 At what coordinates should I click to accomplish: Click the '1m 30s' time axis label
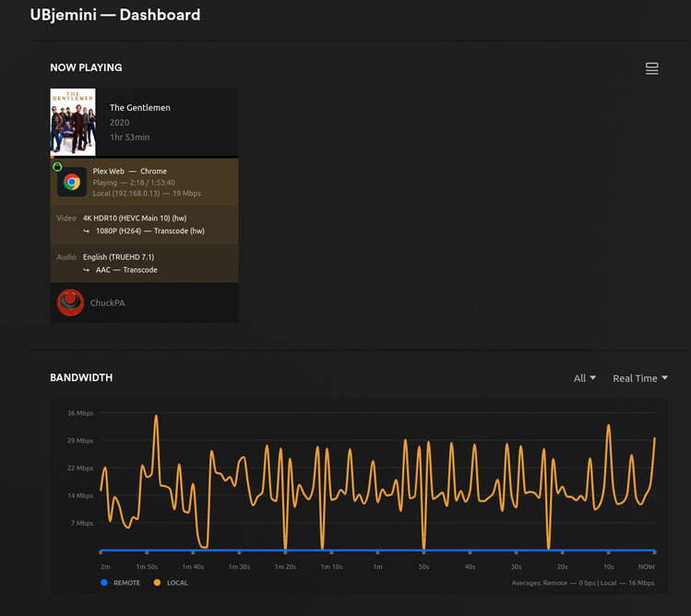click(239, 566)
